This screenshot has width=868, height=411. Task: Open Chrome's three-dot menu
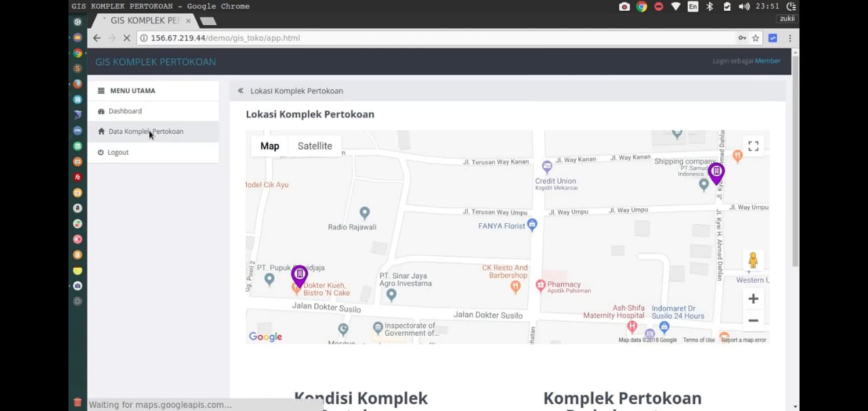click(790, 38)
